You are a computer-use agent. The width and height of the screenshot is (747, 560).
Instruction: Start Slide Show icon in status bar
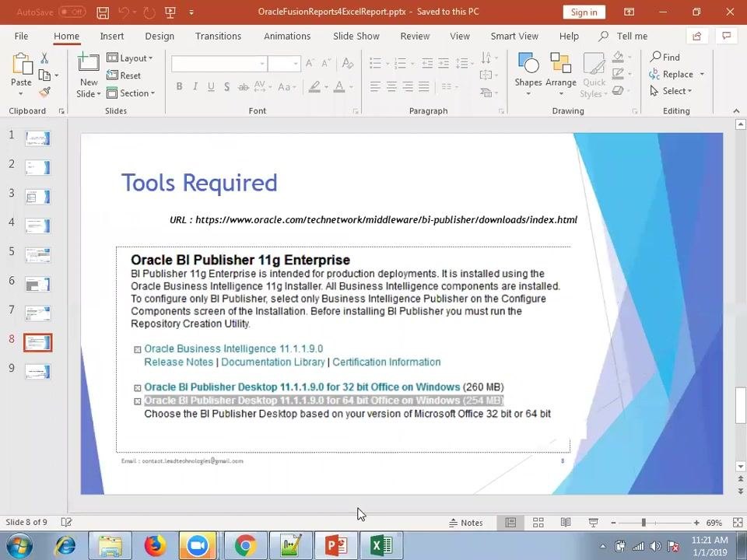[593, 523]
